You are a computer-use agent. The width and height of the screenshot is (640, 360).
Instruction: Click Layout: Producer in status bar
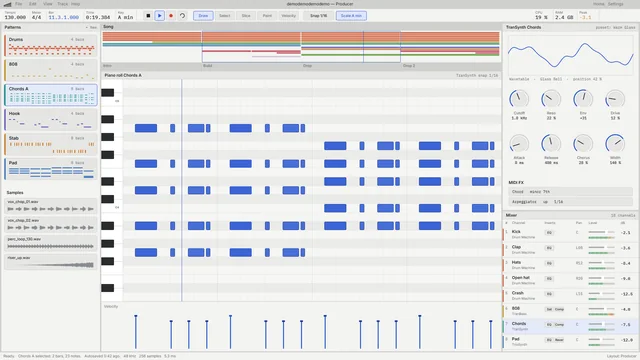pyautogui.click(x=621, y=356)
